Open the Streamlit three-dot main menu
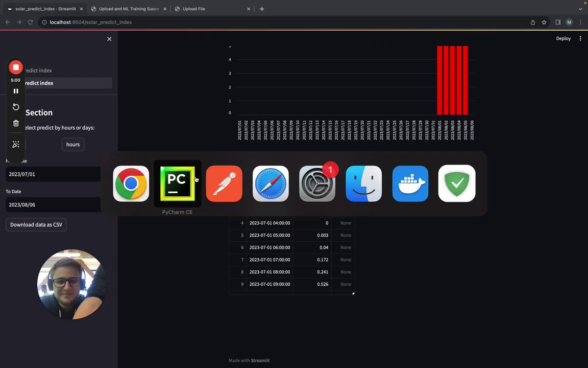The width and height of the screenshot is (588, 368). (x=580, y=38)
